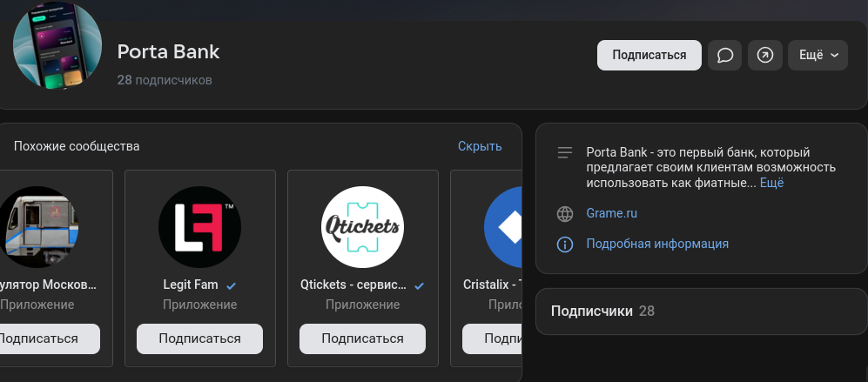Click the Porta Bank page title

point(168,52)
